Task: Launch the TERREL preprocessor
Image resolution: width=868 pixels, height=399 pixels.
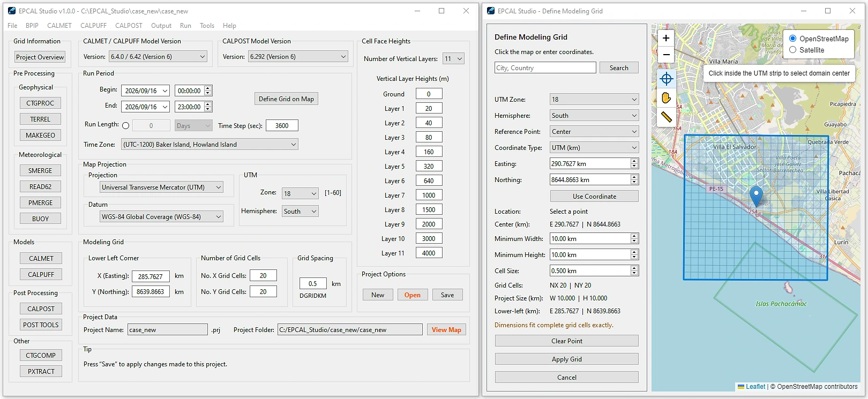Action: coord(40,119)
